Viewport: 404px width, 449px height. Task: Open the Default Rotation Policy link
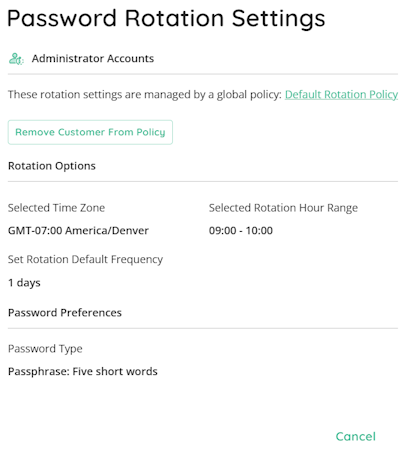click(341, 95)
